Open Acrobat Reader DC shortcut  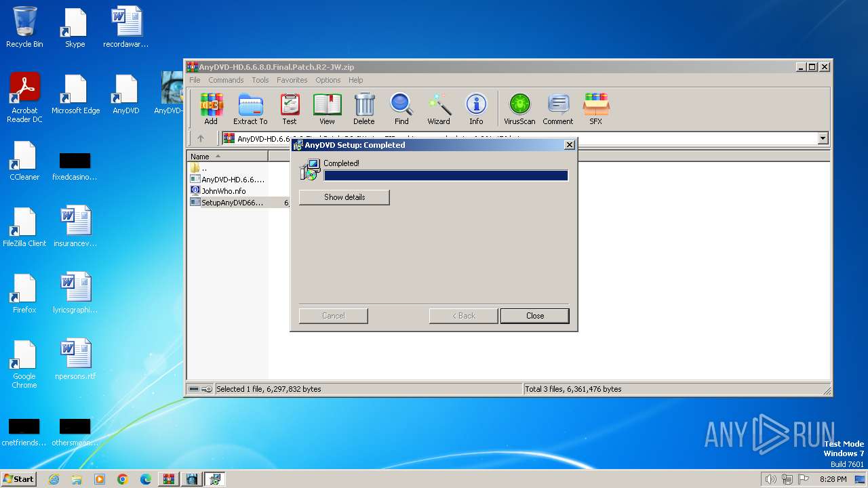click(24, 98)
